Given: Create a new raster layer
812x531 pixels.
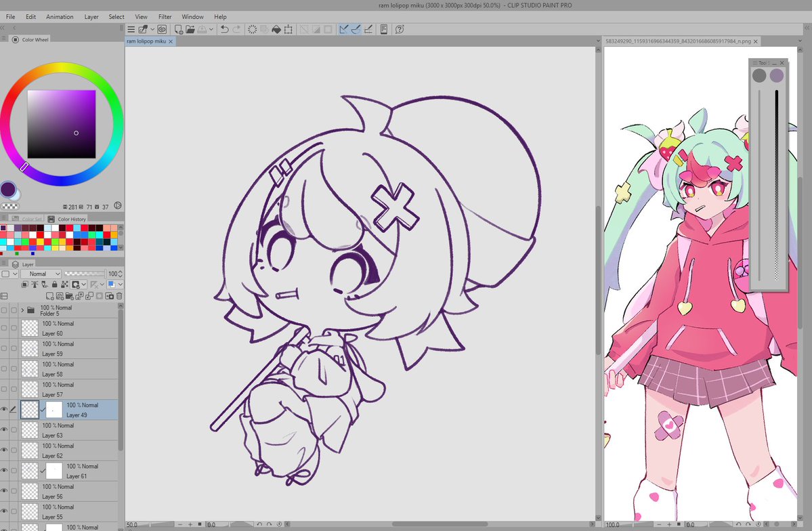Looking at the screenshot, I should (x=49, y=297).
